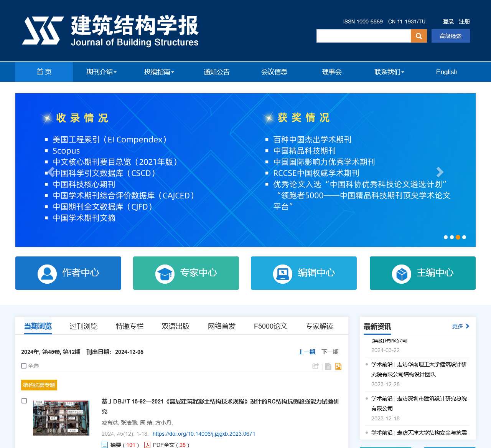Switch to the 特邀专栏 tab
Viewport: 491px width, 448px height.
pyautogui.click(x=130, y=326)
